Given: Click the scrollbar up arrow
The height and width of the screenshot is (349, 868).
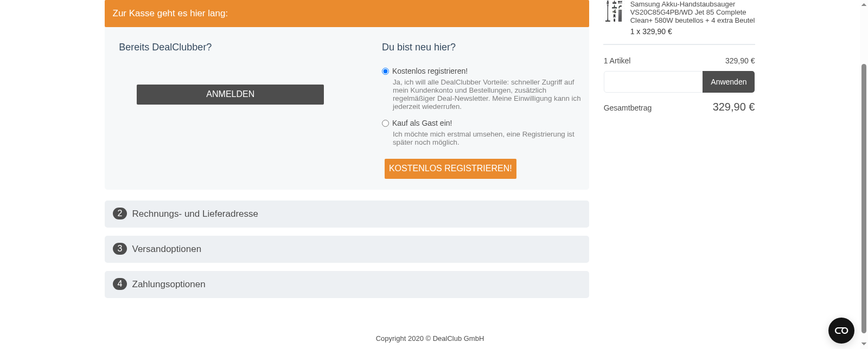Looking at the screenshot, I should click(864, 4).
